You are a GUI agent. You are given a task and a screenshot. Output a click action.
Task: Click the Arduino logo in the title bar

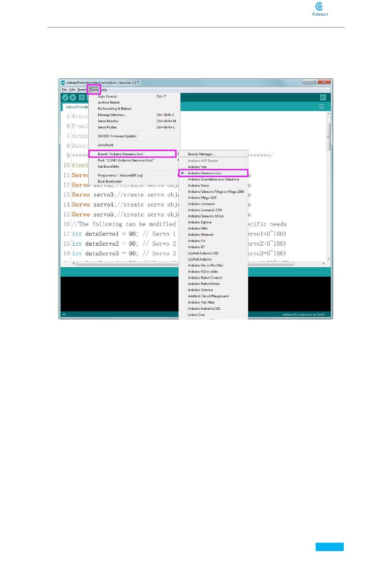tap(63, 83)
